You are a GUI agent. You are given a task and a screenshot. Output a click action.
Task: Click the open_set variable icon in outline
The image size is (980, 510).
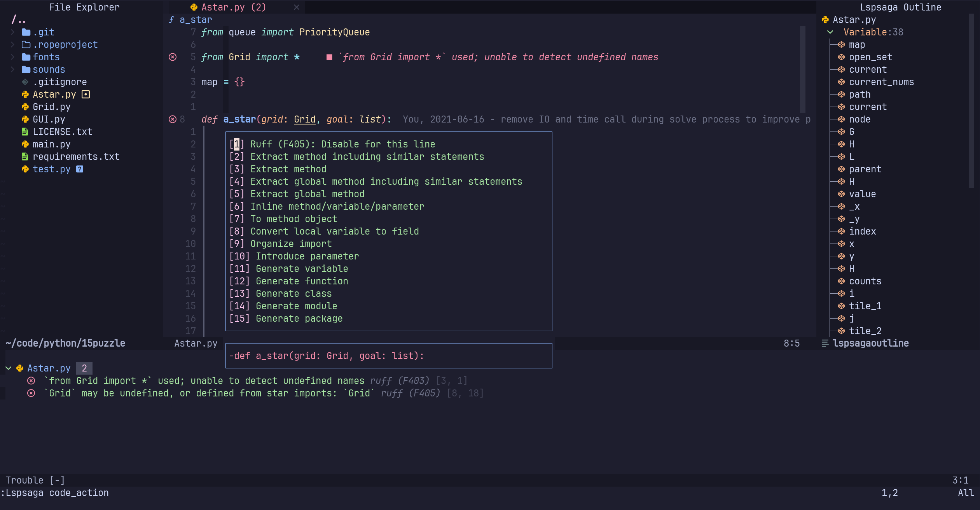(841, 57)
